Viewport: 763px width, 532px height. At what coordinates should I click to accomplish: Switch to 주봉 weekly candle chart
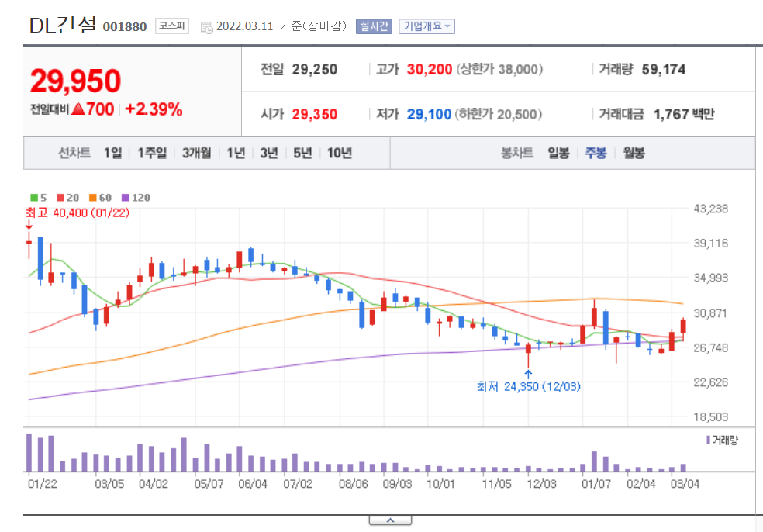[x=596, y=154]
